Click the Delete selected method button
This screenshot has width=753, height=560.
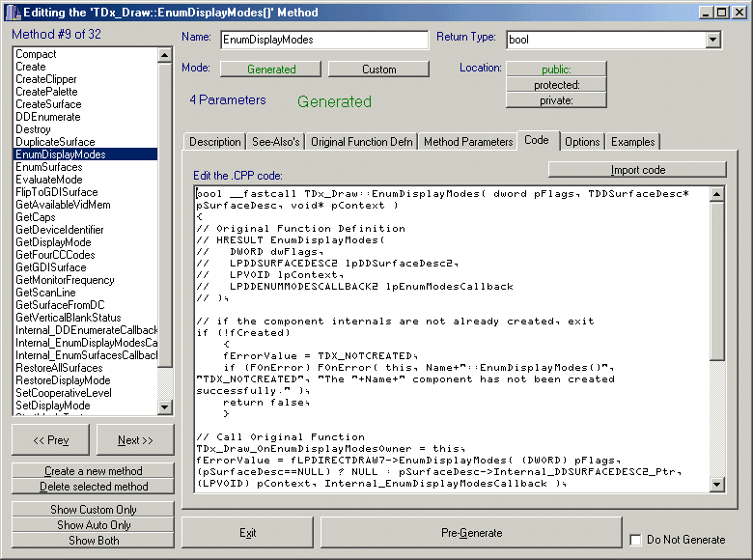94,487
